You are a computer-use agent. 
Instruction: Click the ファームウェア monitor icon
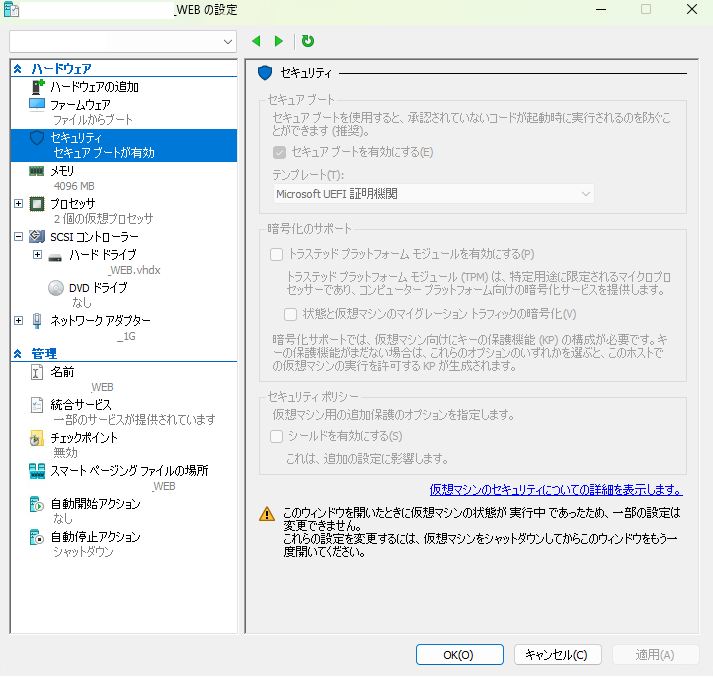click(37, 105)
